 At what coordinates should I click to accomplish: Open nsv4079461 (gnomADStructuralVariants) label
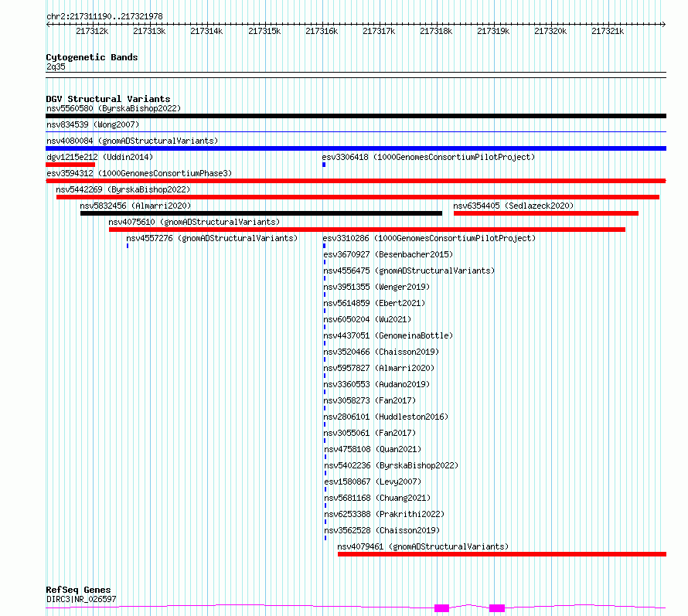[x=423, y=546]
